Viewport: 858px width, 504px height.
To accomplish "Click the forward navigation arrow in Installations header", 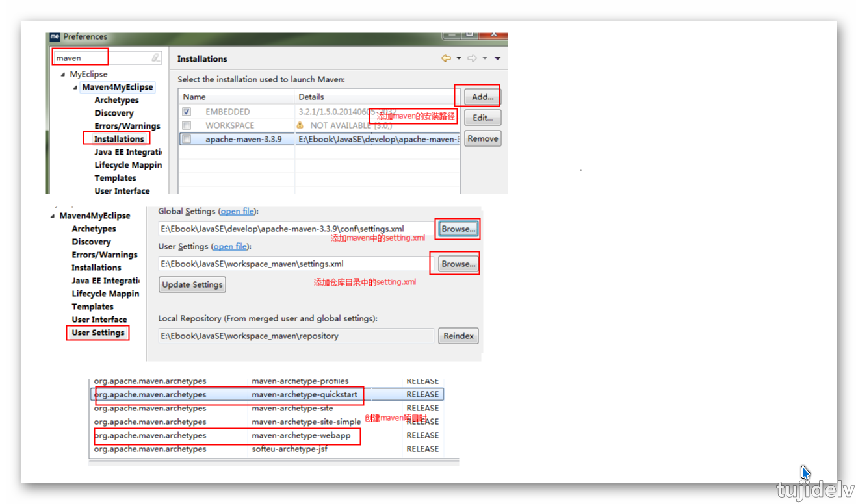I will tap(473, 58).
